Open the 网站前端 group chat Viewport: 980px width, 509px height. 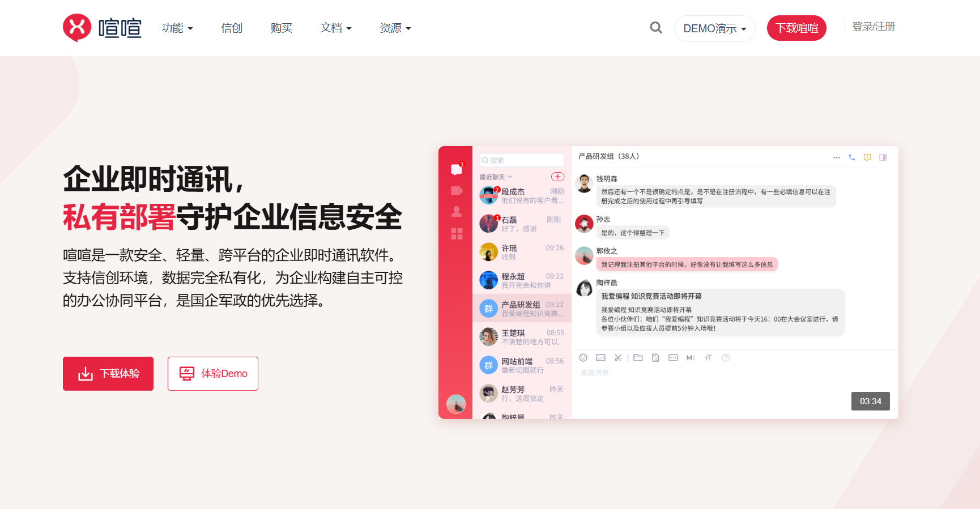(522, 365)
